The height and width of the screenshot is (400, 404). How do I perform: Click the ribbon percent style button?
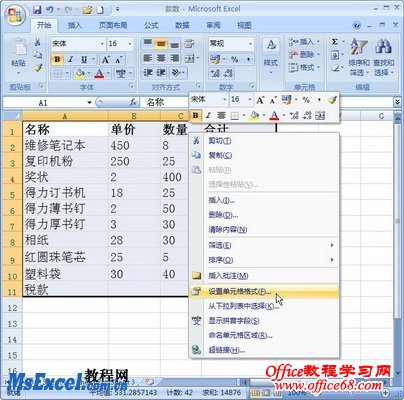(235, 59)
